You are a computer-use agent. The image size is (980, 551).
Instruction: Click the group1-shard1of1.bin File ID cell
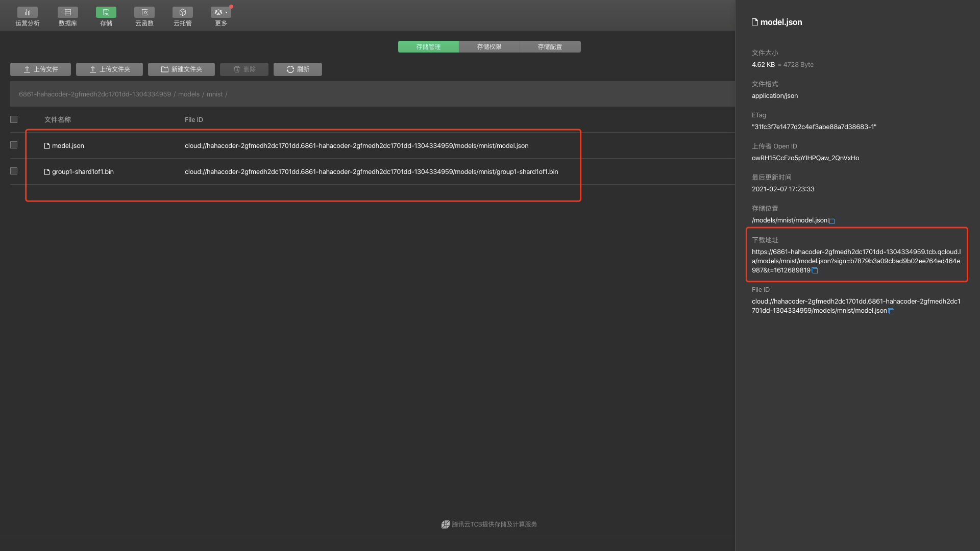pos(372,172)
